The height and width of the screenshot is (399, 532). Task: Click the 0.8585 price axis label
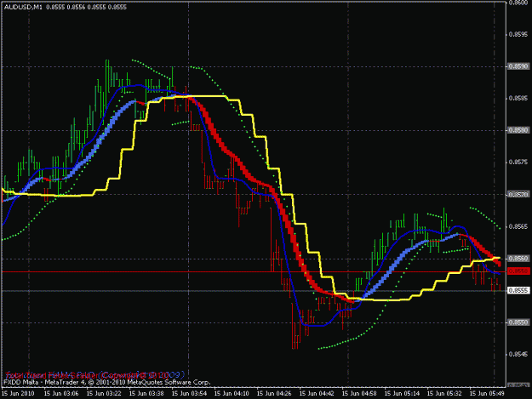(518, 99)
